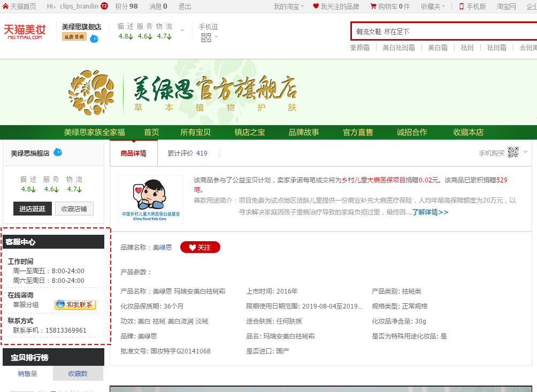This screenshot has width=537, height=392.
Task: Click 收藏本店 in store navigation
Action: coord(468,132)
